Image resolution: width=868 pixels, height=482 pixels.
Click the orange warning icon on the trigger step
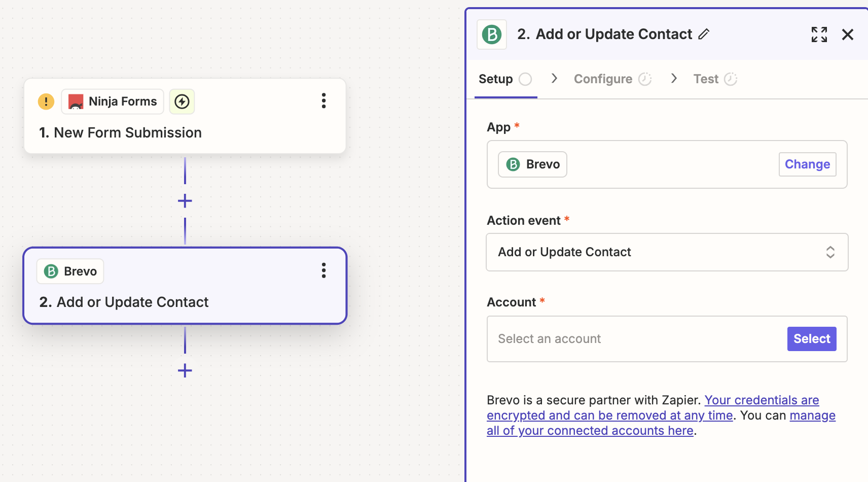pos(46,101)
